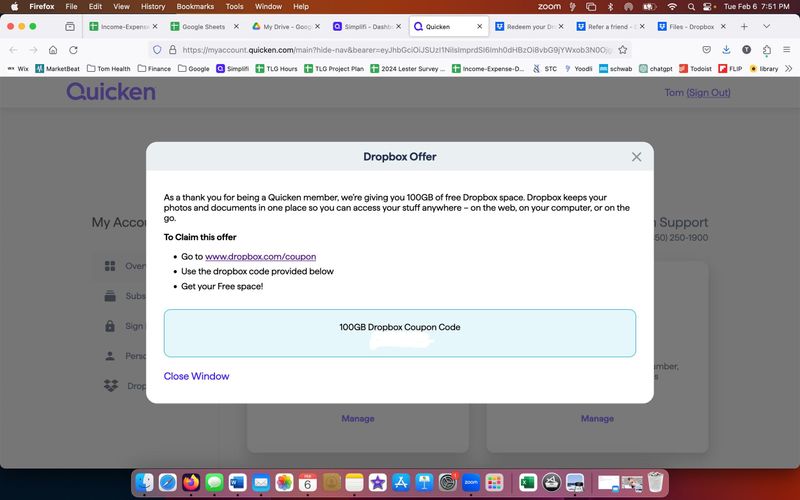Switch to the Simplifi Dashboard tab
Image resolution: width=800 pixels, height=500 pixels.
(x=366, y=27)
